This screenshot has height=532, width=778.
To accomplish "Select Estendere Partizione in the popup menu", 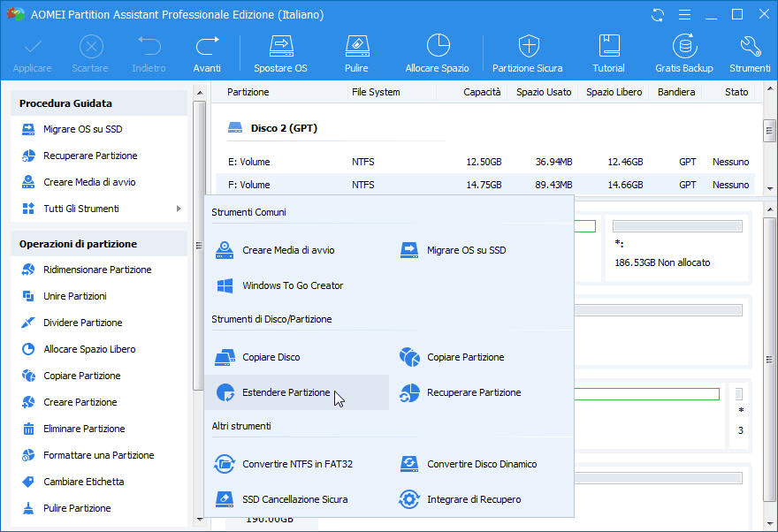I will tap(286, 392).
